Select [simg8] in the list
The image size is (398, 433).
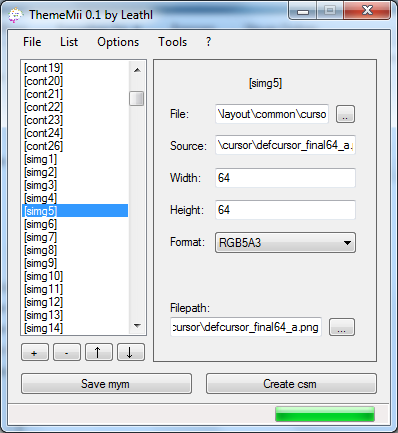click(75, 250)
